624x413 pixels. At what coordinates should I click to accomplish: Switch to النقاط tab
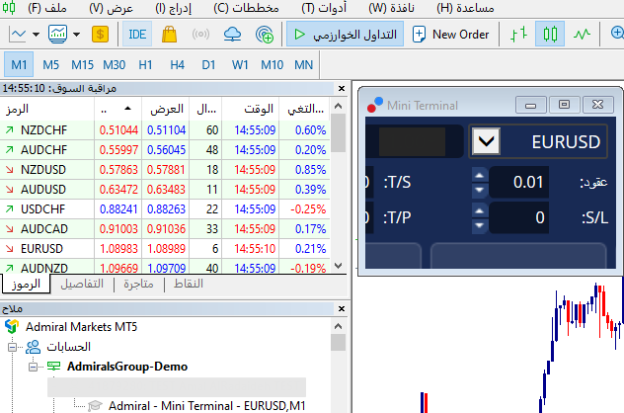(189, 284)
